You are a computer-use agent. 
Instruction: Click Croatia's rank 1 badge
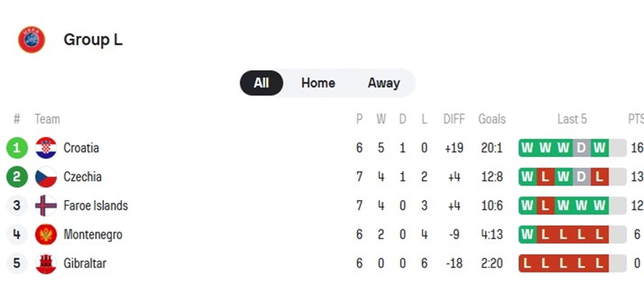point(17,148)
